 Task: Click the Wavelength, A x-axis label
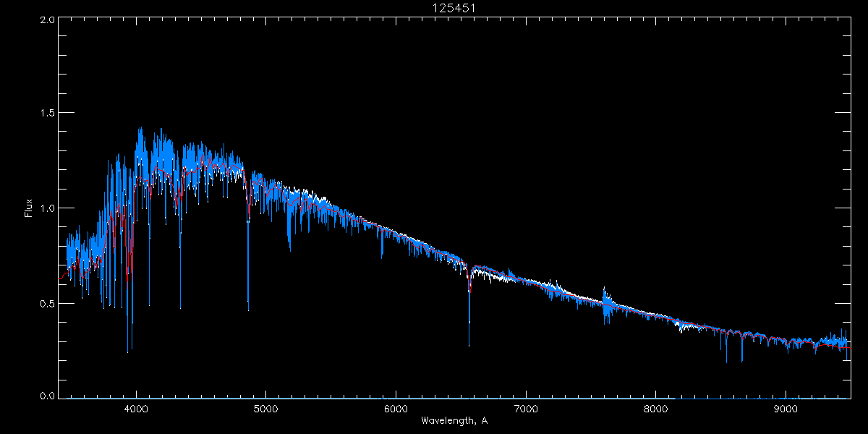(454, 421)
